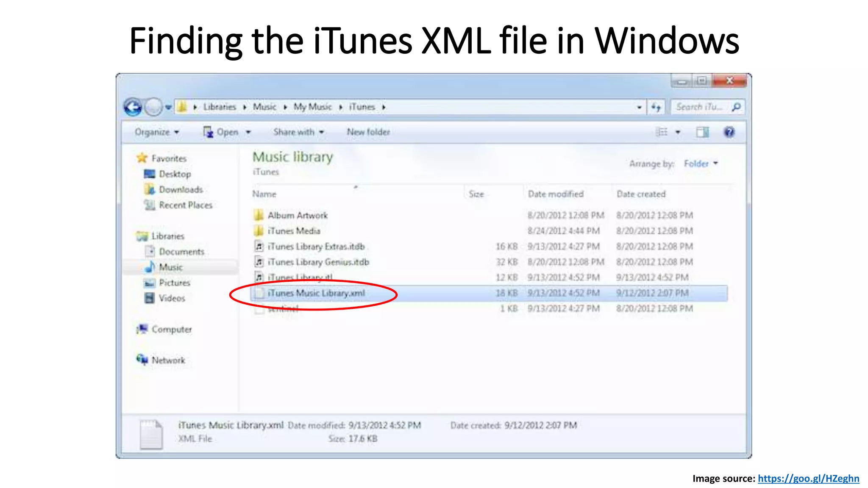
Task: Select the iTunes Media folder
Action: click(x=294, y=231)
